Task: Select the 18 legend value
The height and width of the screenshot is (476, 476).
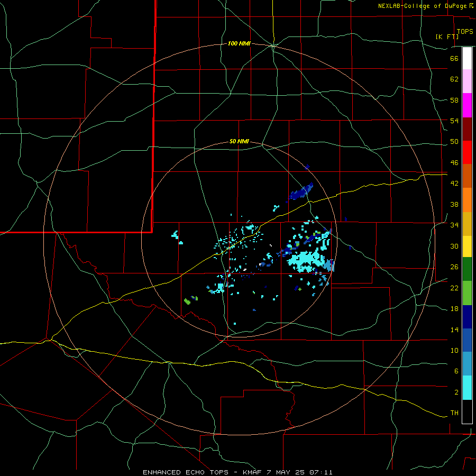Action: (454, 309)
